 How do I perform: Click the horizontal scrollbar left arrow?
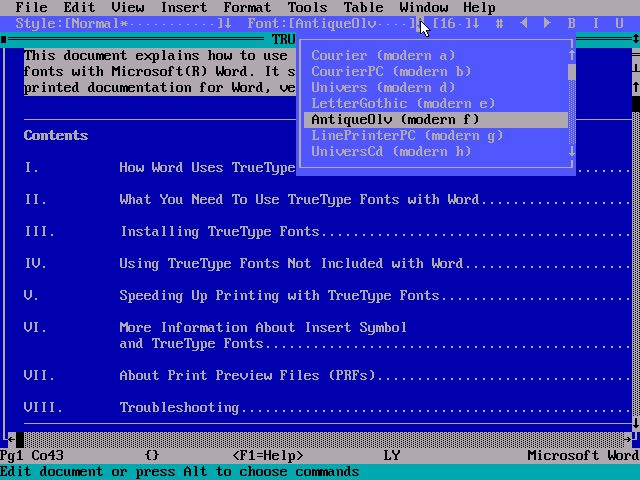11,439
